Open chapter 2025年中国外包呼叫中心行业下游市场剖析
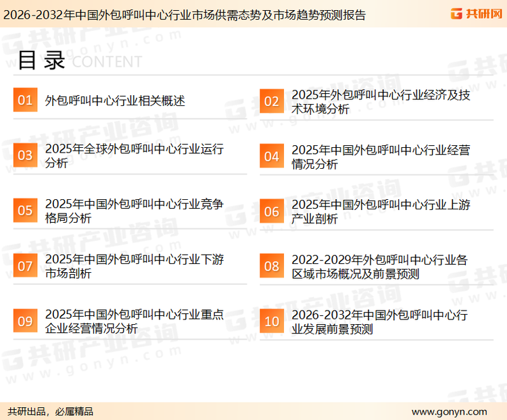This screenshot has width=507, height=420. tap(135, 266)
